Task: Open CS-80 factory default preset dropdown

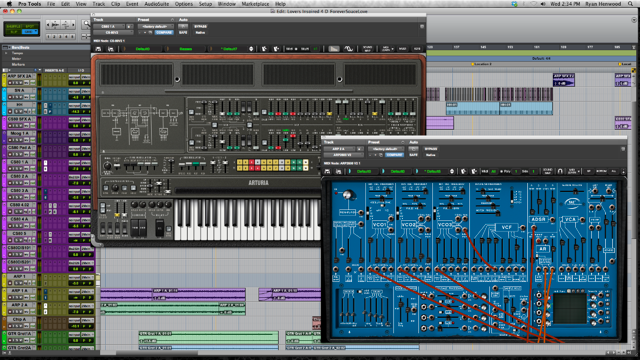Action: [155, 27]
